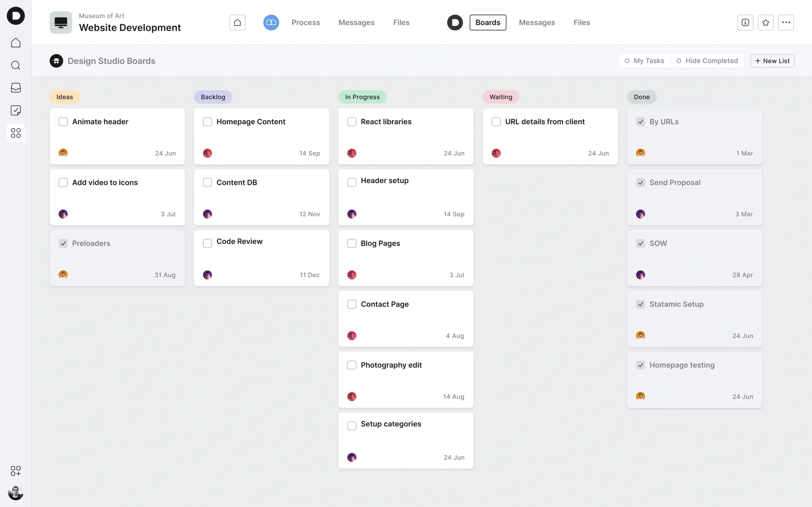Click the project info icon
This screenshot has height=507, width=812.
tap(745, 22)
